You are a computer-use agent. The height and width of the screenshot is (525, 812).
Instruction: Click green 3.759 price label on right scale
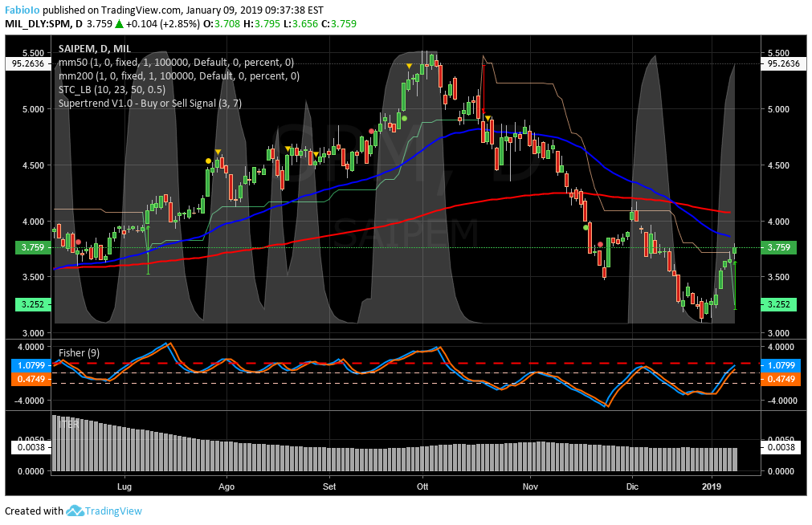[779, 247]
